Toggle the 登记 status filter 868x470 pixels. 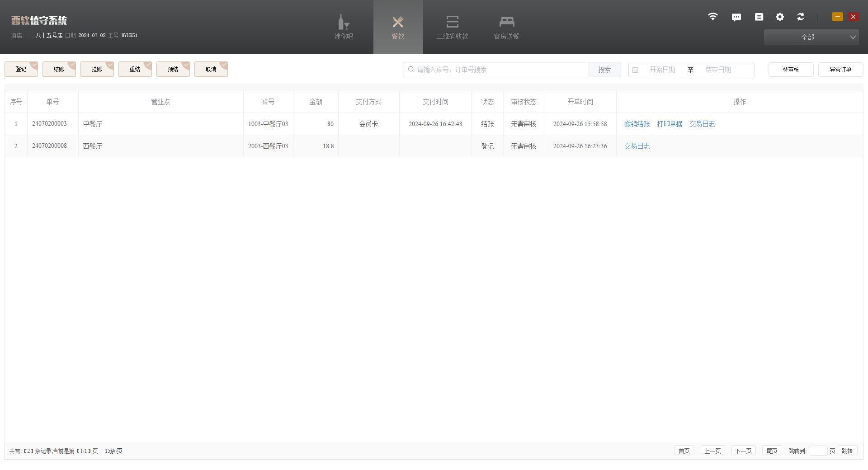(21, 69)
